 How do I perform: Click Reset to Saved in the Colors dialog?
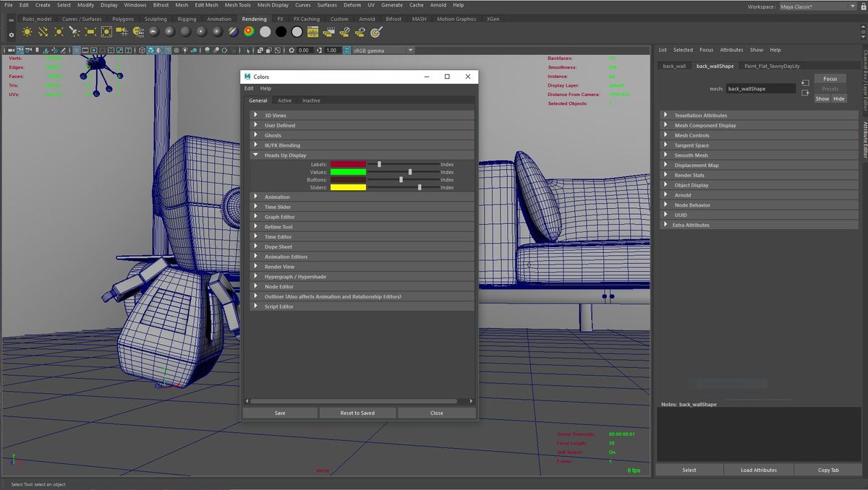coord(357,413)
